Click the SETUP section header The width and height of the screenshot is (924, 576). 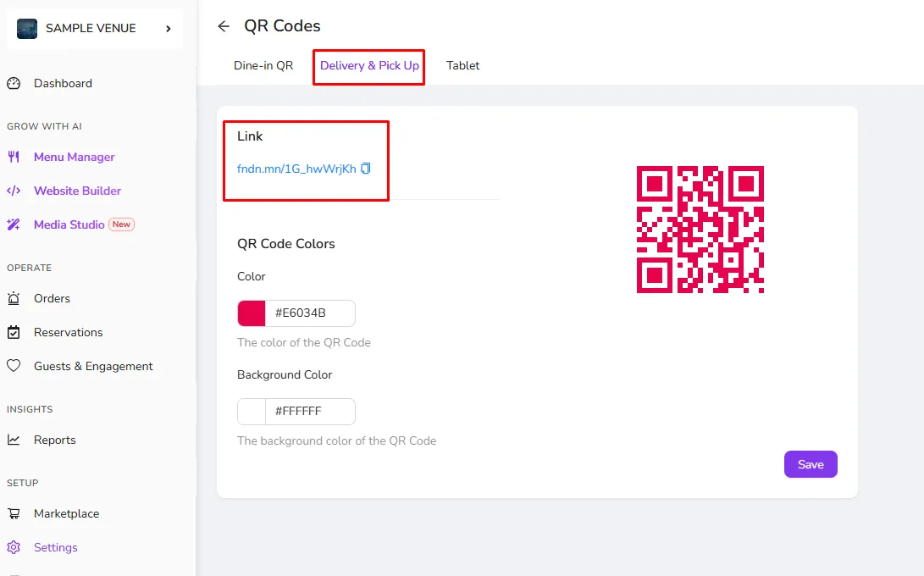tap(22, 483)
